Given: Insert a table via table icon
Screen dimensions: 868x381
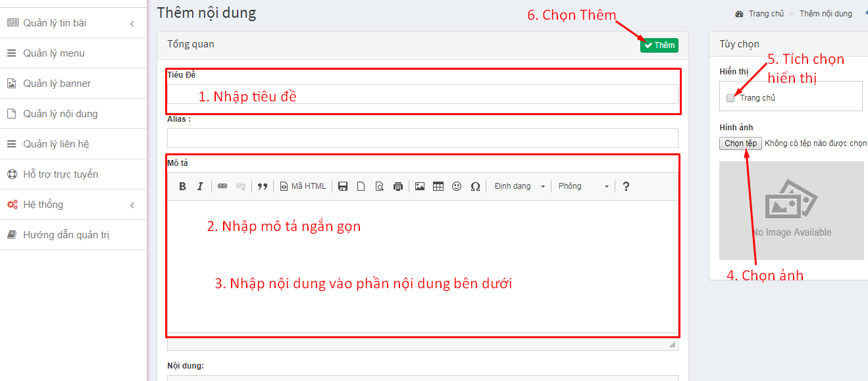Looking at the screenshot, I should 438,186.
